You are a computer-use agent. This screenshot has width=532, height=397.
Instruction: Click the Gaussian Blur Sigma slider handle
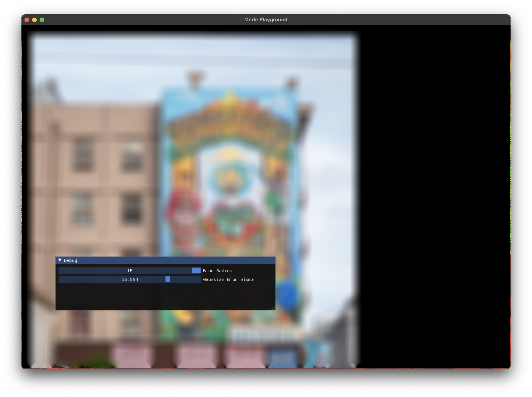click(x=168, y=279)
